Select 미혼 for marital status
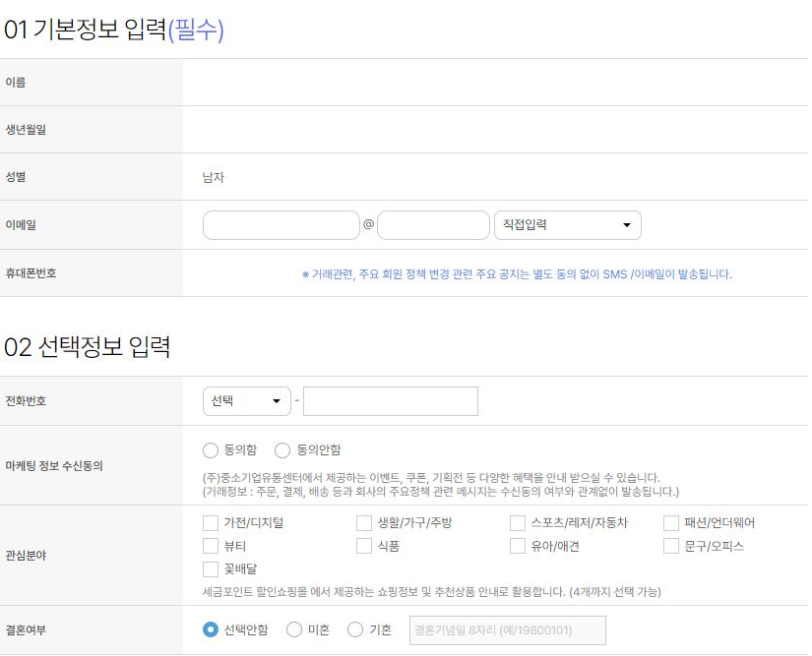 (x=292, y=629)
